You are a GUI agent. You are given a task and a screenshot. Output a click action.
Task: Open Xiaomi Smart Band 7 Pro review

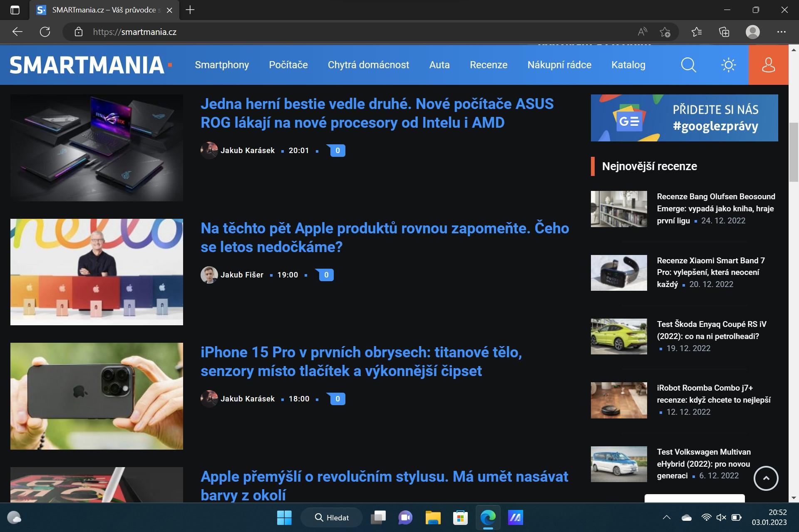[711, 272]
